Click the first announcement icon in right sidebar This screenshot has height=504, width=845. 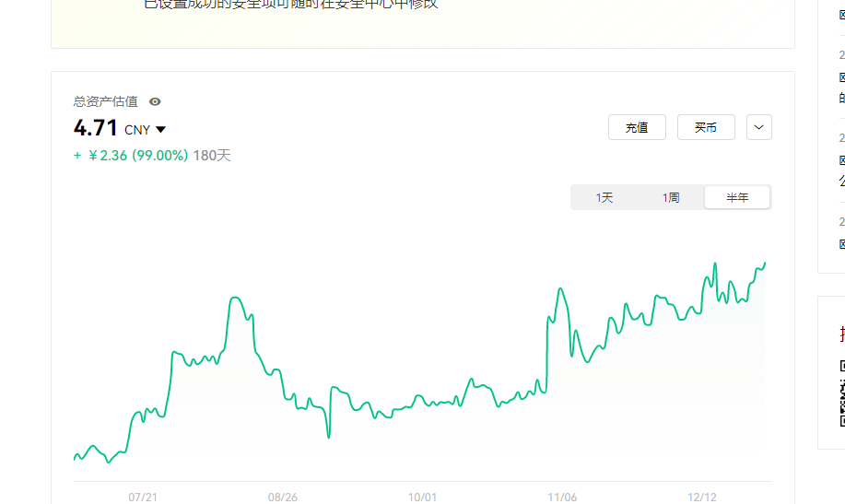pos(841,14)
